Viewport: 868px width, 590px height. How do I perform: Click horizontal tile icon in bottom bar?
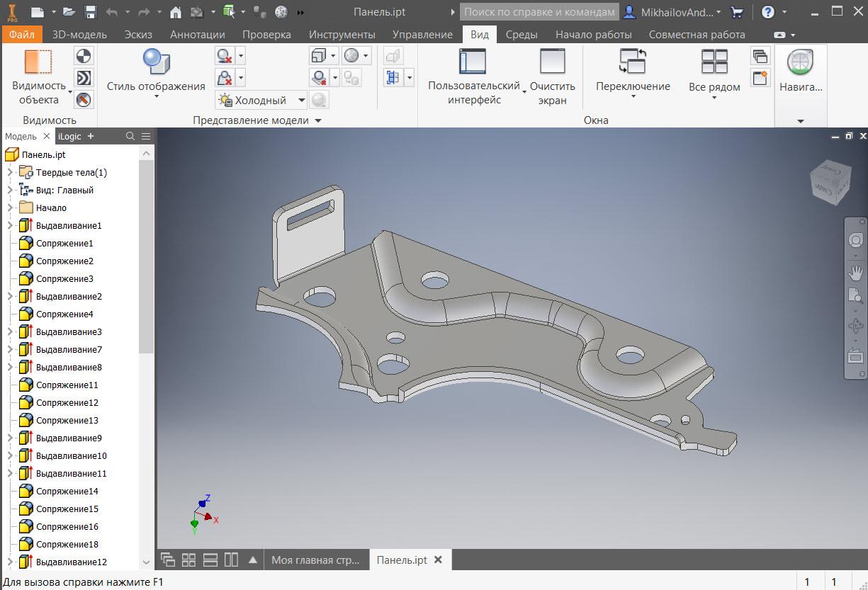[210, 560]
